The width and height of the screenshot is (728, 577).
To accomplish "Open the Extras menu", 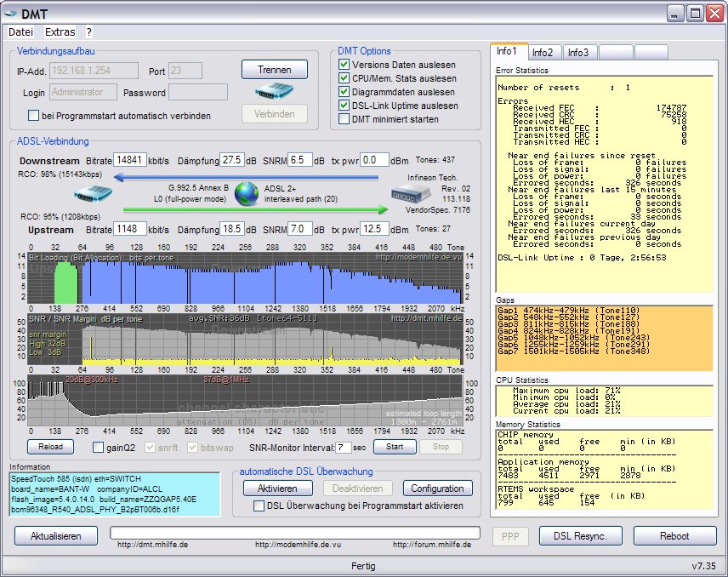I will 60,31.
